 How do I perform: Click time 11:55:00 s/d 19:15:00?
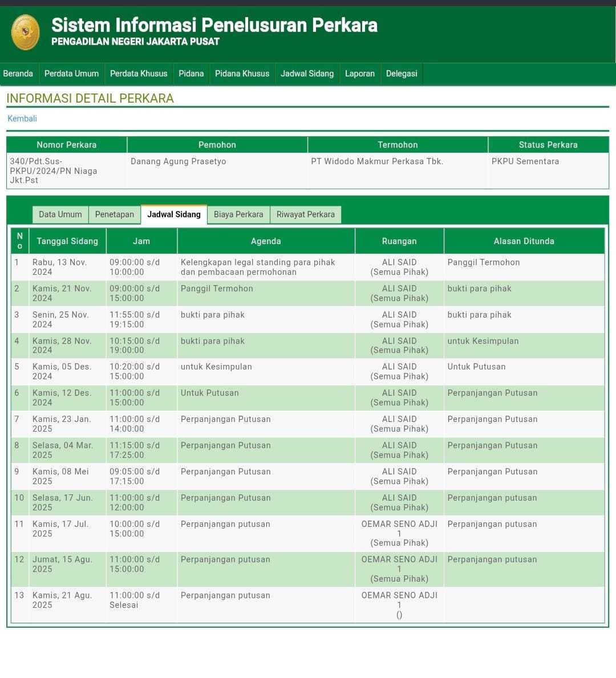pos(135,319)
